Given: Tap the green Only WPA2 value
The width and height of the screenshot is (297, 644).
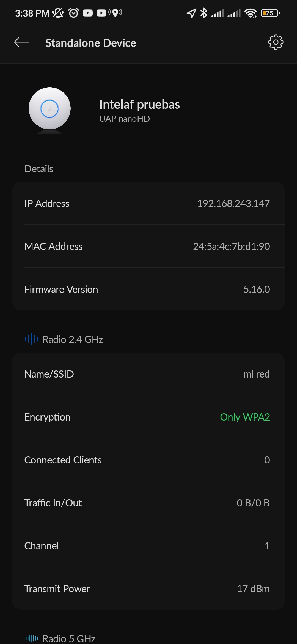Looking at the screenshot, I should [245, 417].
